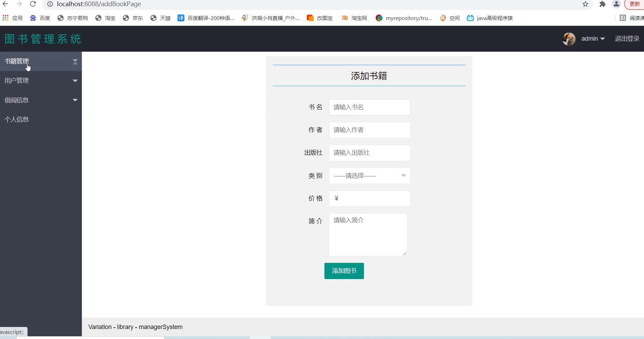644x339 pixels.
Task: Open the Chrome profile icon
Action: click(x=616, y=4)
